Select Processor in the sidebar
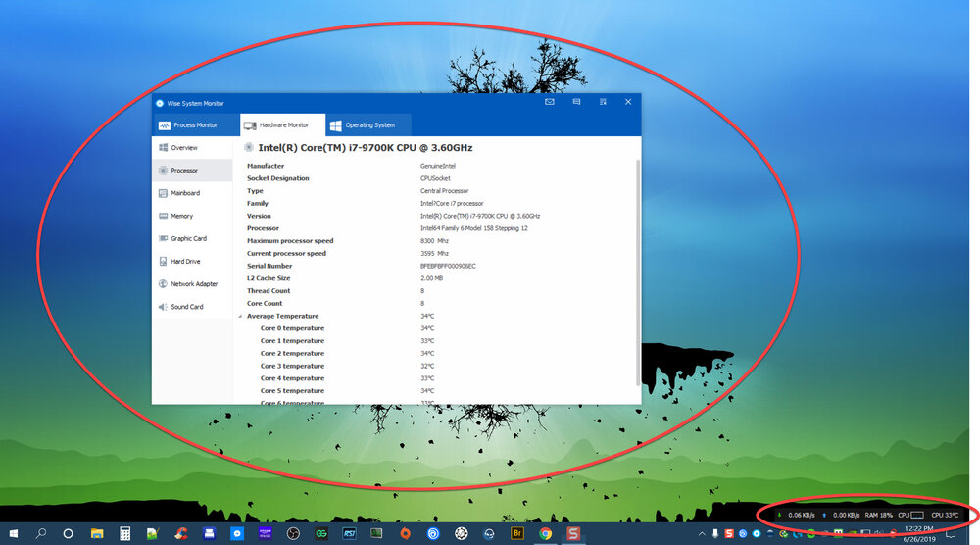The width and height of the screenshot is (980, 545). coord(192,170)
